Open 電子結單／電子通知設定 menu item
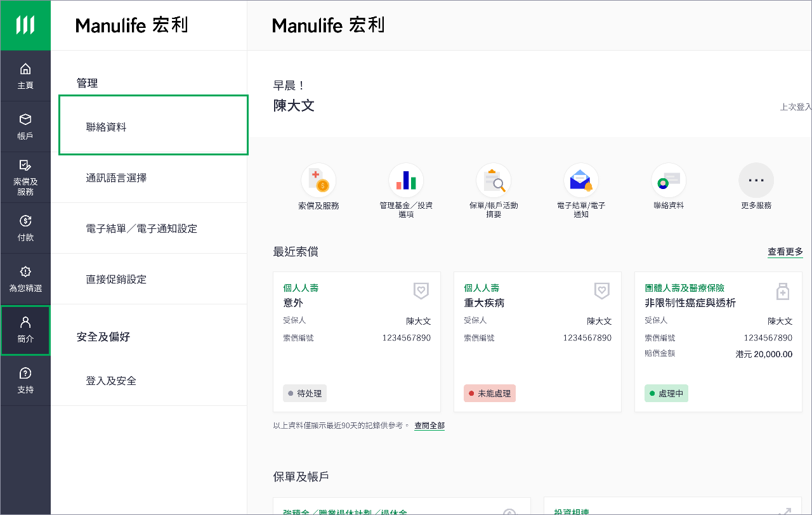This screenshot has width=812, height=515. [149, 228]
